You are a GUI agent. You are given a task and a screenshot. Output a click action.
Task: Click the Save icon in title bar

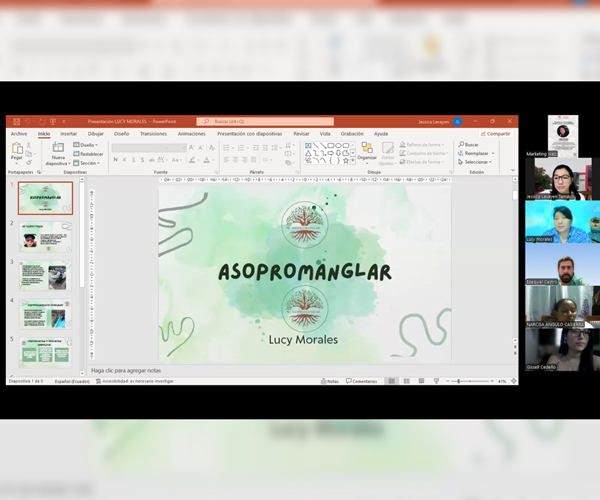pyautogui.click(x=16, y=122)
